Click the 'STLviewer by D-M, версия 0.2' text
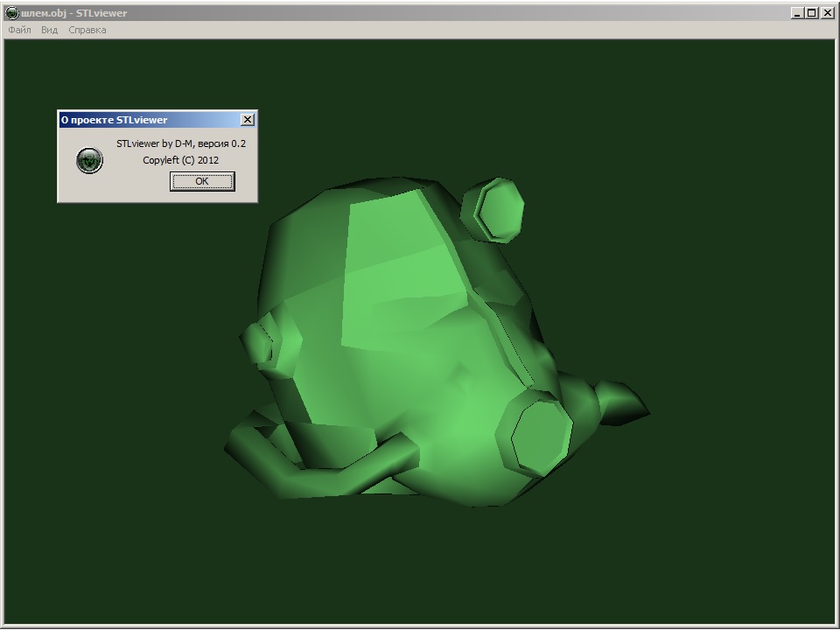840x630 pixels. tap(181, 143)
